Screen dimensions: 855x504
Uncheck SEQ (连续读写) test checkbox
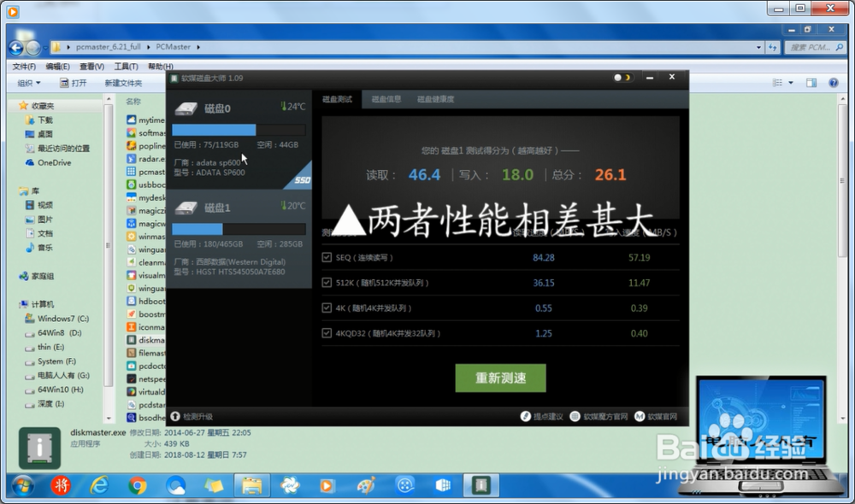point(327,257)
